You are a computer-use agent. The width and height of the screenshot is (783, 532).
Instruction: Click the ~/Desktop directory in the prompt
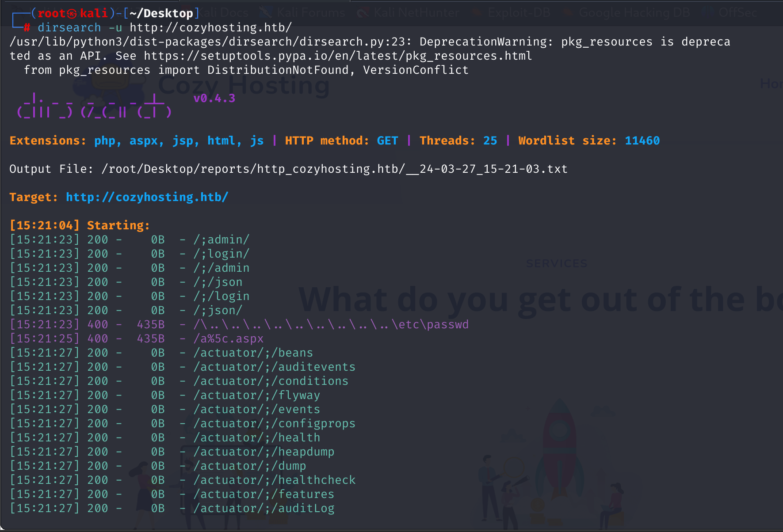point(161,14)
